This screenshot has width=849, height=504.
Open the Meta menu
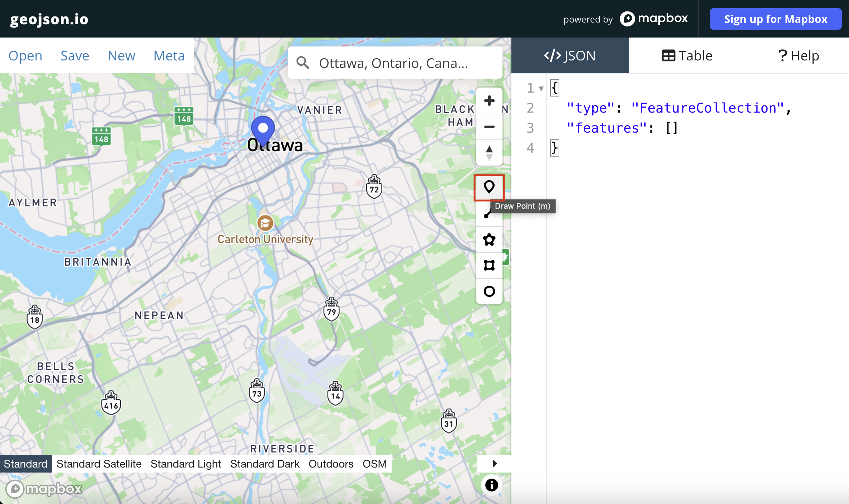click(169, 56)
